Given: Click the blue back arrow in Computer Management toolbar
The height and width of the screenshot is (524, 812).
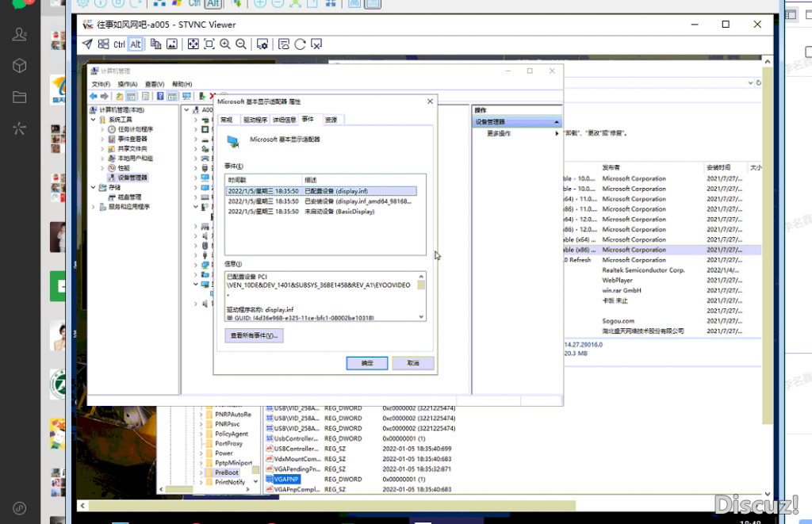Looking at the screenshot, I should pyautogui.click(x=94, y=96).
